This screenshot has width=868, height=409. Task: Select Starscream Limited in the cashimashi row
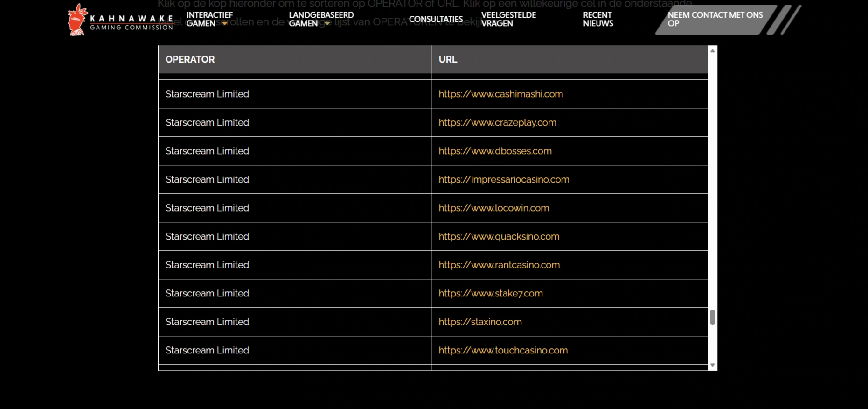pyautogui.click(x=207, y=94)
